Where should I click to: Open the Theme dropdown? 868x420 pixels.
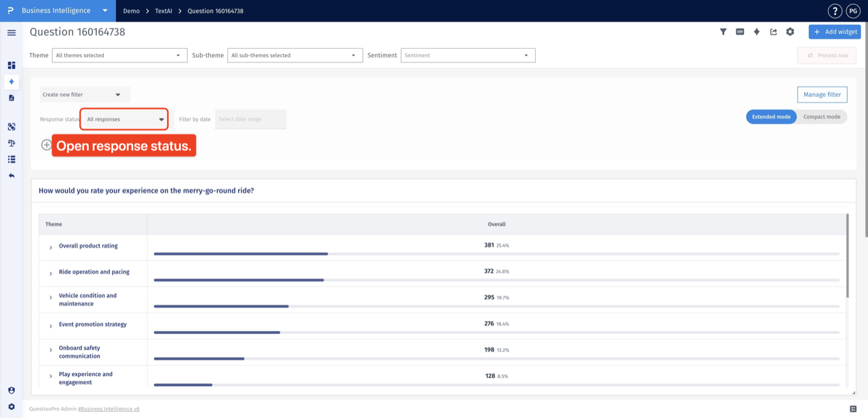click(119, 56)
